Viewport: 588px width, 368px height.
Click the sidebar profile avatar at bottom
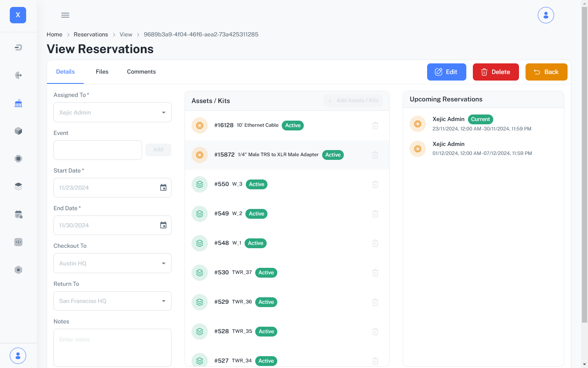pyautogui.click(x=18, y=356)
